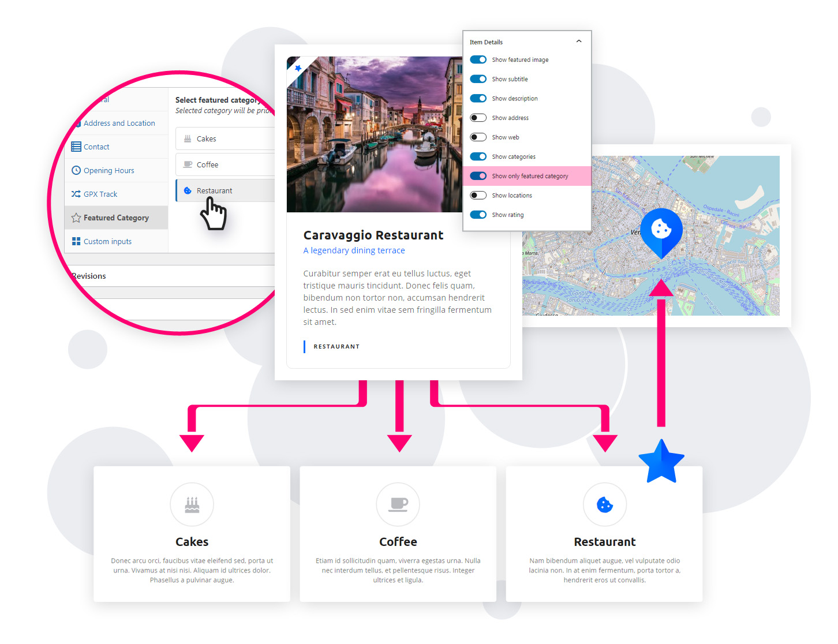Click the blue cookie map marker pin
This screenshot has height=644, width=838.
661,233
